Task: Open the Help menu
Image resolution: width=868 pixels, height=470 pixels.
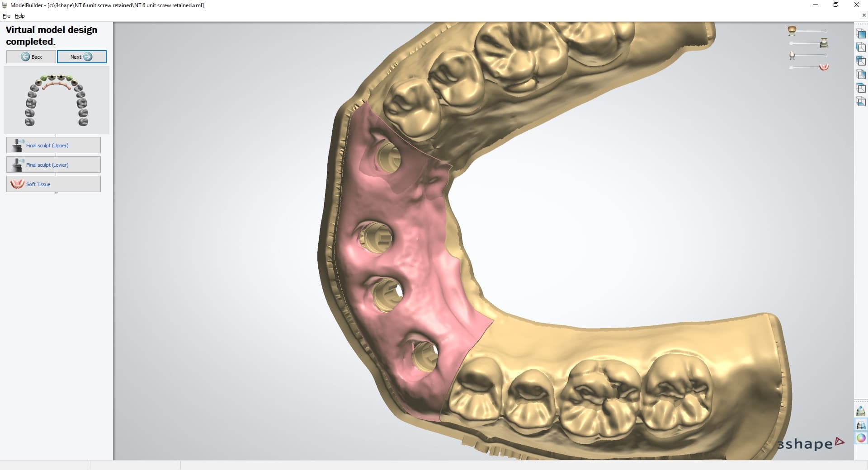Action: click(20, 15)
